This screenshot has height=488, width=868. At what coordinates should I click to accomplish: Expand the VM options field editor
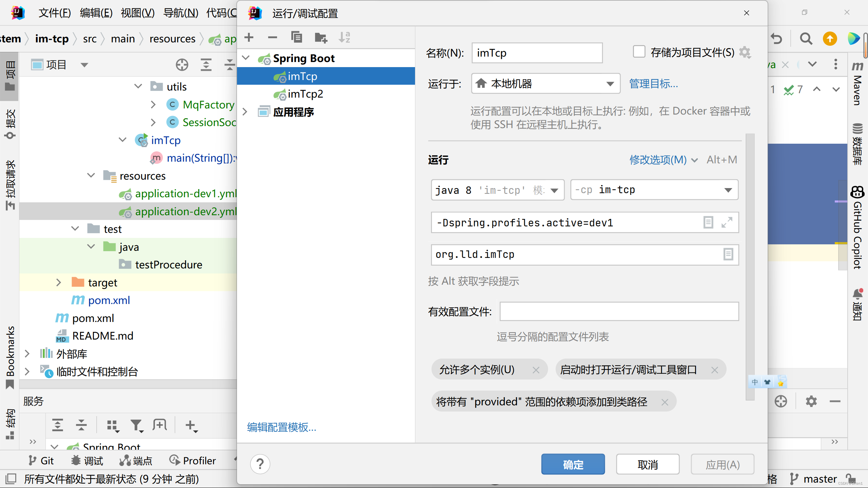[x=727, y=223]
